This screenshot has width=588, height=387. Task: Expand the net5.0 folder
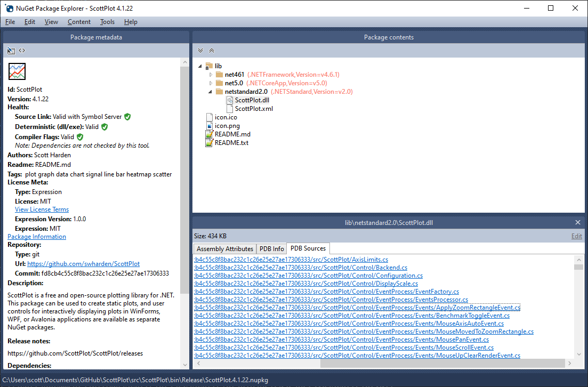(210, 83)
